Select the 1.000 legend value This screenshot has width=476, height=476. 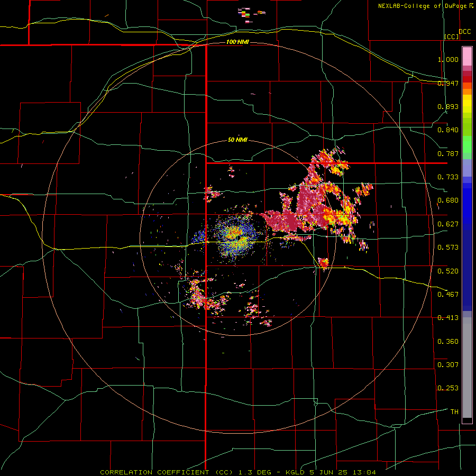448,59
